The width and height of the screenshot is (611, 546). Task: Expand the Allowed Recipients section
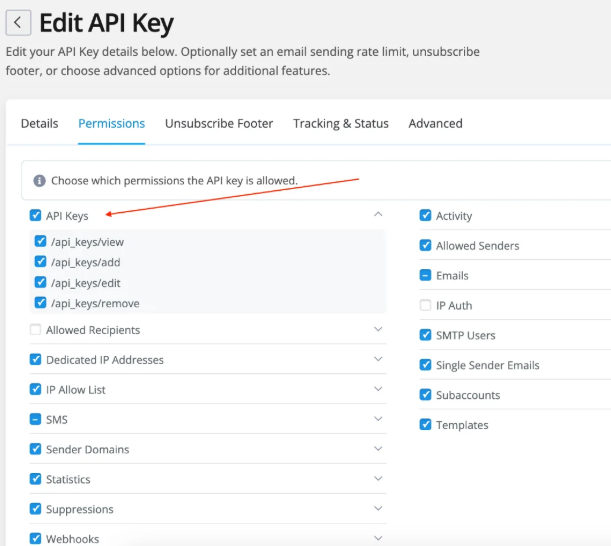pyautogui.click(x=378, y=330)
